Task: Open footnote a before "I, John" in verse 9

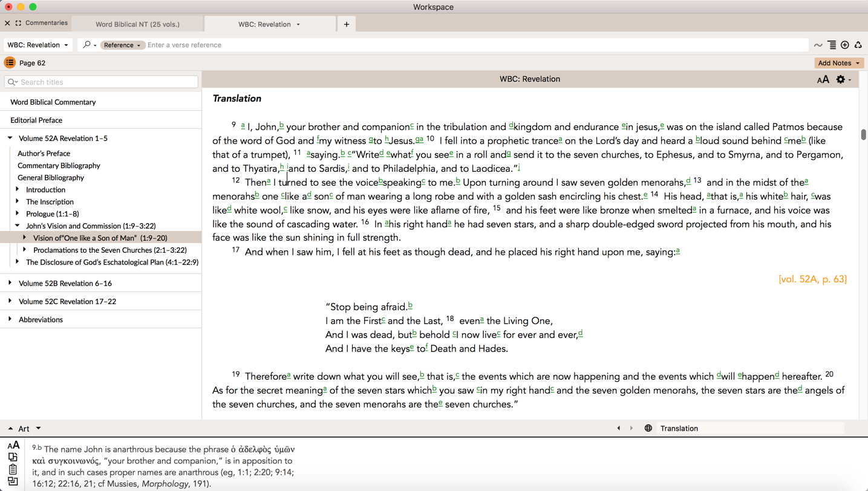Action: [243, 125]
